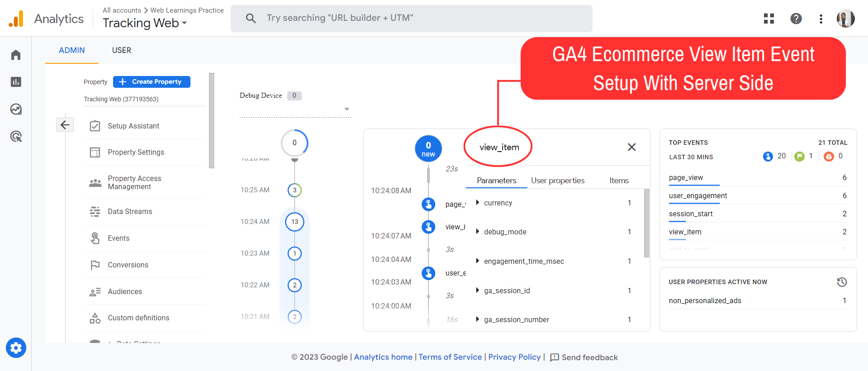Click the orange errors icon showing 0
868x371 pixels.
pos(829,157)
